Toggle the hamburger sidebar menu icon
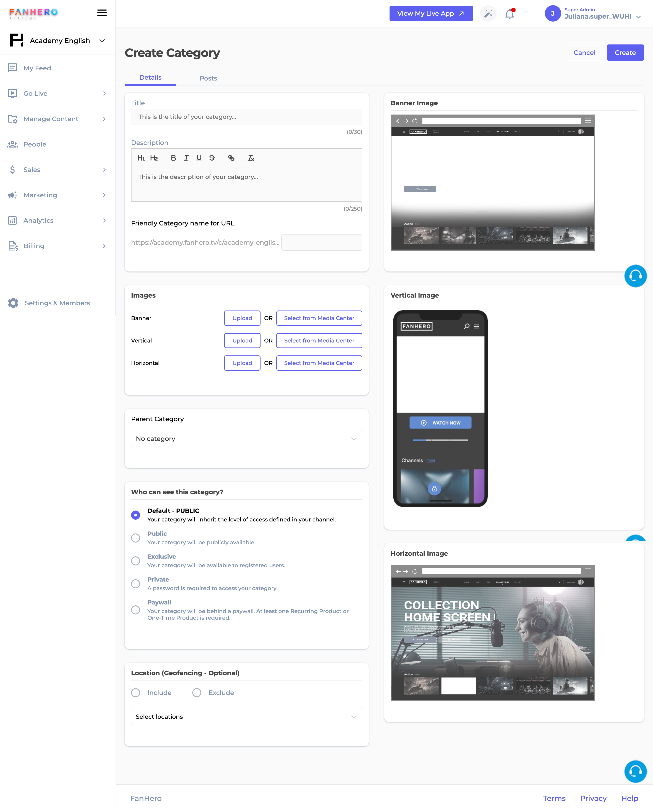This screenshot has height=812, width=653. coord(102,13)
